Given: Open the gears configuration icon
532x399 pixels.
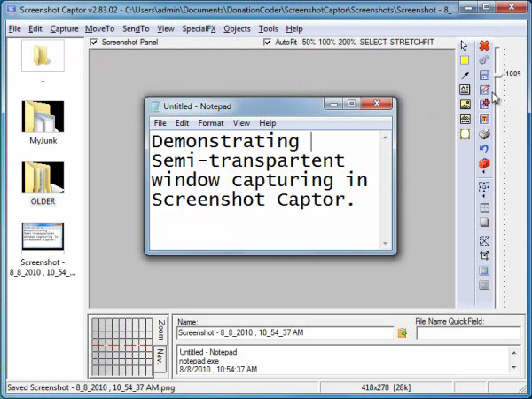Looking at the screenshot, I should pos(484,60).
